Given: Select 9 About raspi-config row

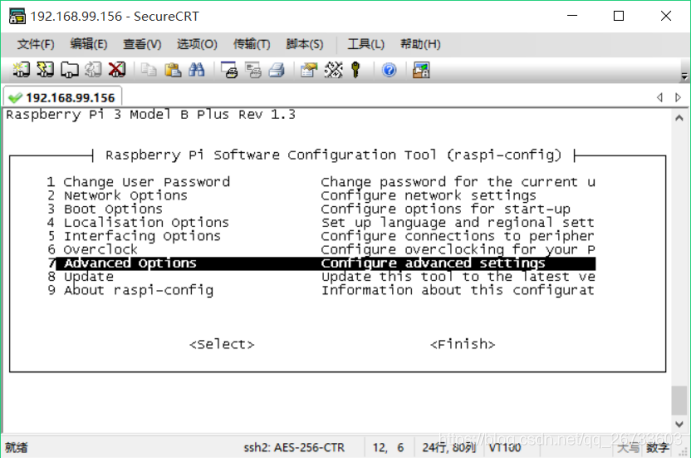Looking at the screenshot, I should [x=321, y=290].
